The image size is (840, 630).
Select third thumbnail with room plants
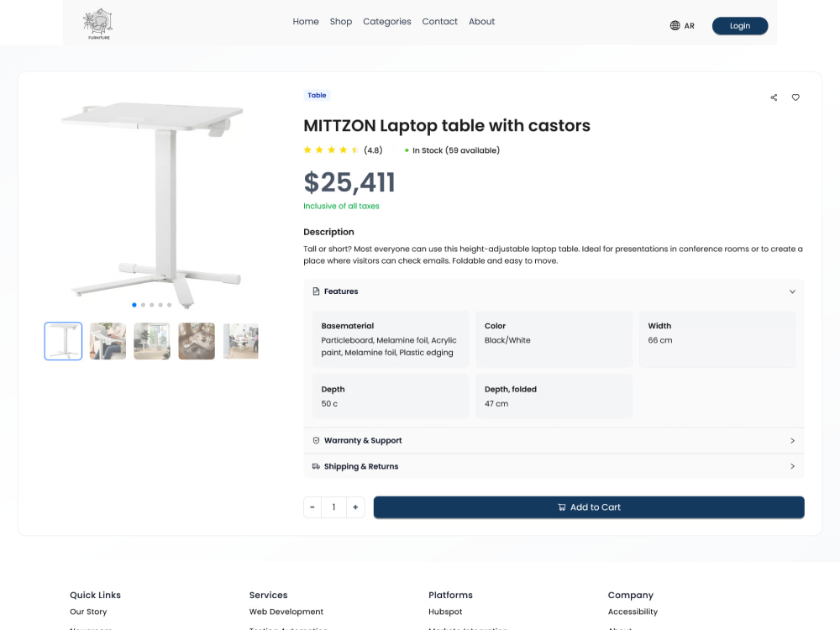tap(152, 341)
